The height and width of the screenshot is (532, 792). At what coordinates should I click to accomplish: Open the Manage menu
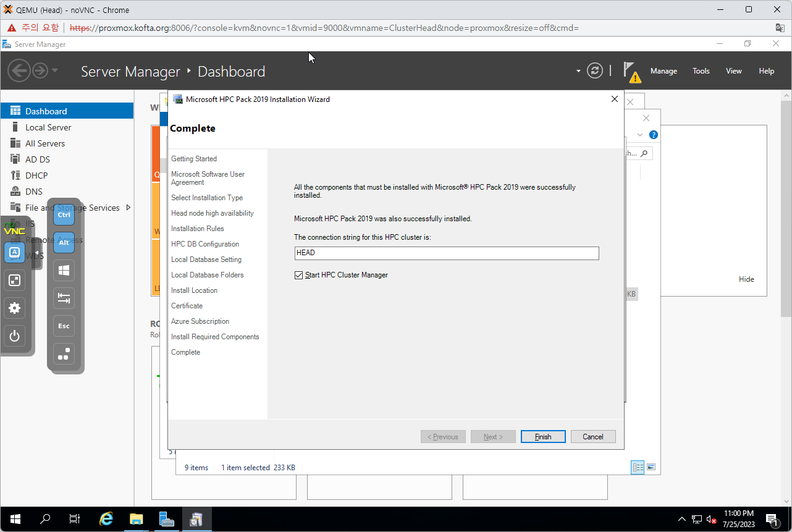coord(664,71)
